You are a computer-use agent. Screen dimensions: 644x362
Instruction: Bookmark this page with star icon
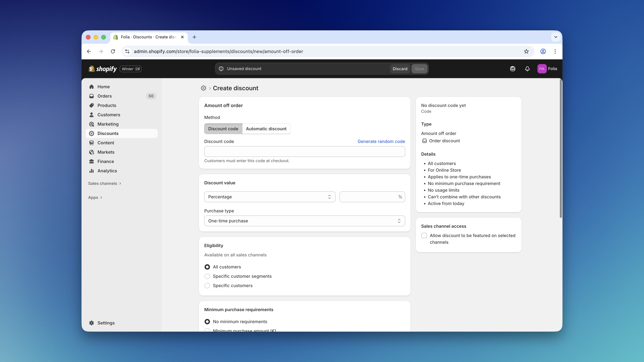coord(526,51)
